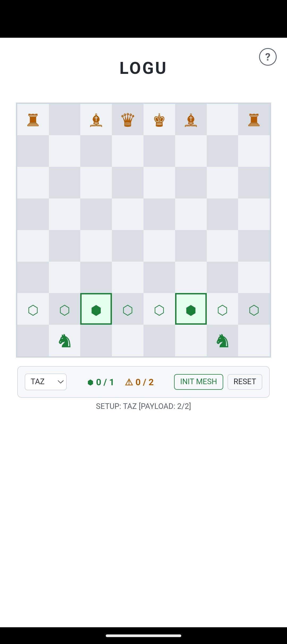This screenshot has height=644, width=287.
Task: Toggle the hollow hexagon in the rightmost column
Action: coord(254,310)
